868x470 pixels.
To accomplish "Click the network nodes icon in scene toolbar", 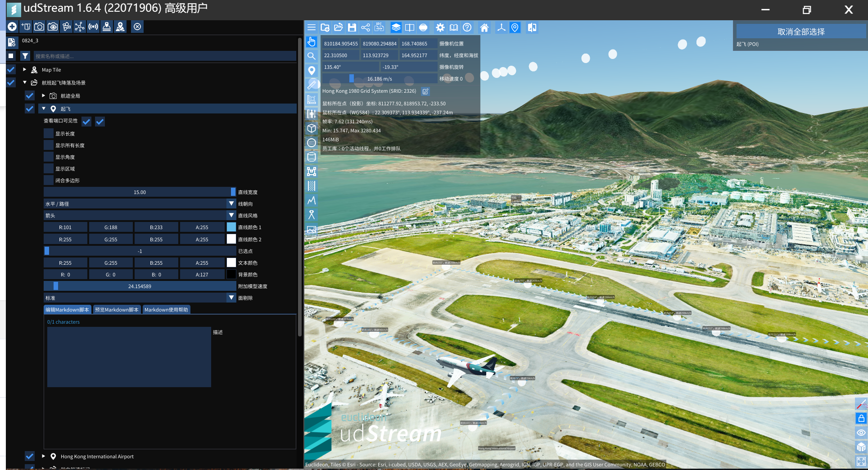I will 80,27.
